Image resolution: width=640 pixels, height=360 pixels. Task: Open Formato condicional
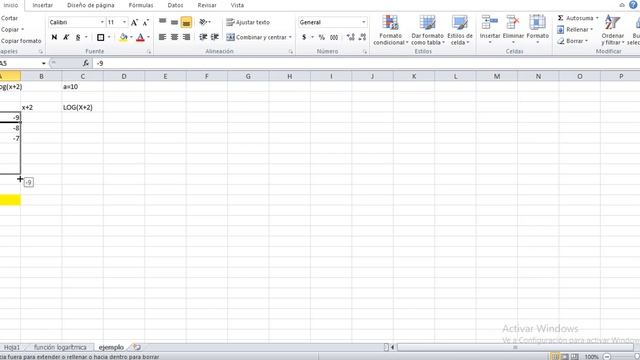[390, 30]
